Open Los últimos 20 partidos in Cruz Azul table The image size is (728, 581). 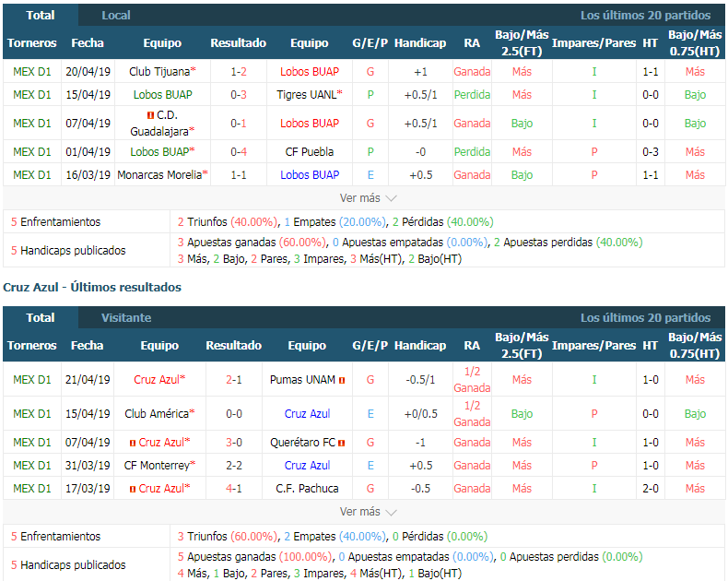(x=645, y=318)
